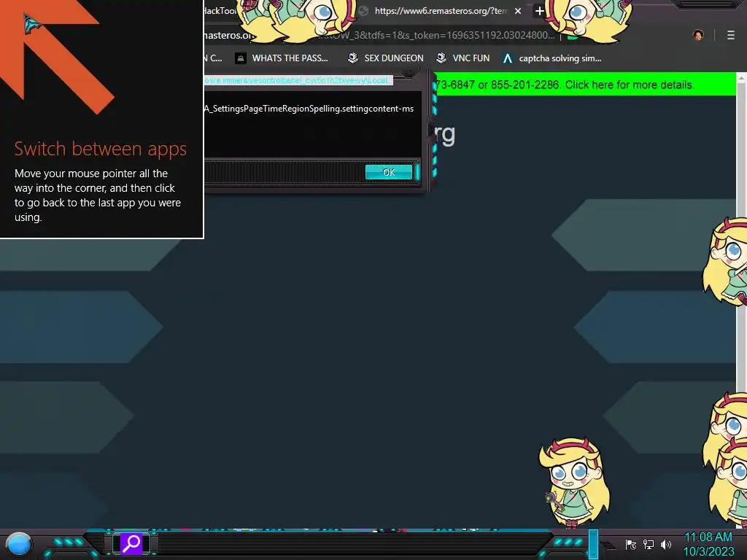The image size is (747, 560).
Task: Click the SettingsPageTimeRegionSpelling.settingcontent-ms text
Action: click(x=309, y=109)
